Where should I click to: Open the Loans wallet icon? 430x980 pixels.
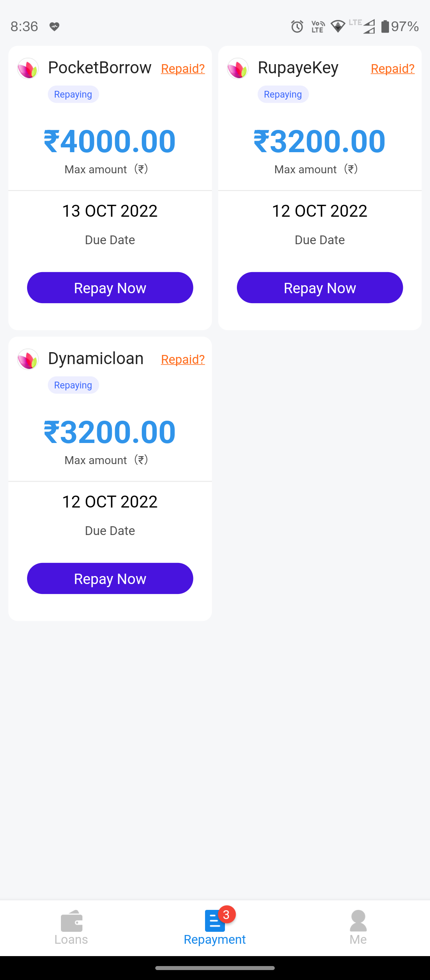[x=71, y=921]
